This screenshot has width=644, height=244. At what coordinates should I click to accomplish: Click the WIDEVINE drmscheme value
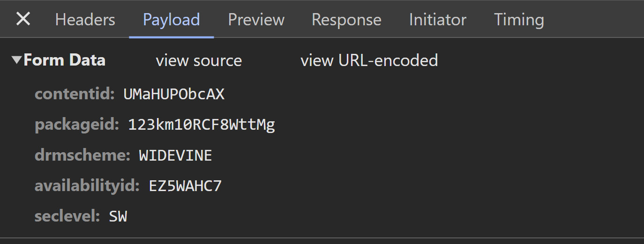point(175,155)
